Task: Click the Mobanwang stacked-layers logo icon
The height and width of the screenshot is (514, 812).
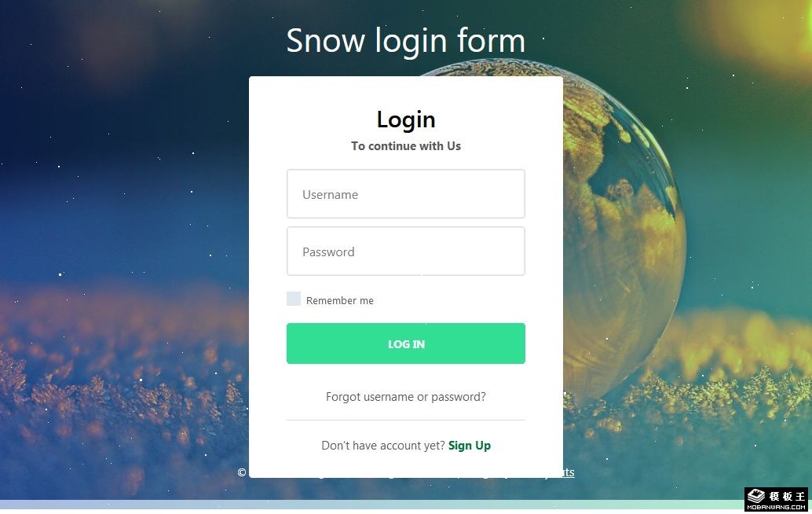Action: pyautogui.click(x=755, y=495)
